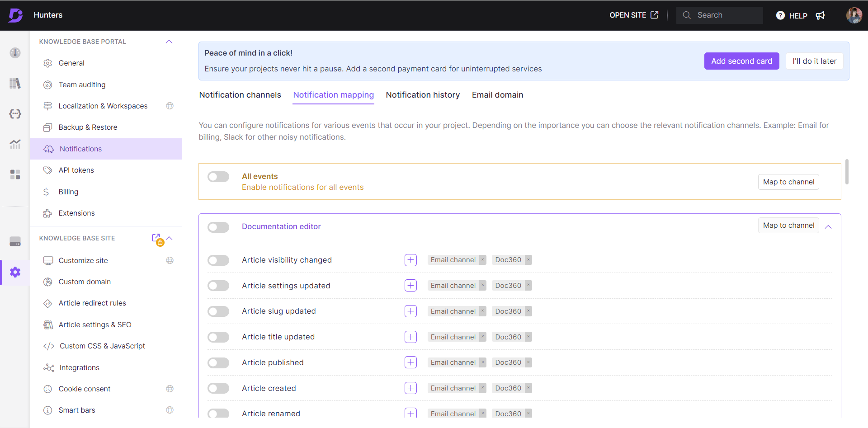The image size is (868, 428).
Task: Toggle Documentation editor notifications on
Action: [x=218, y=227]
